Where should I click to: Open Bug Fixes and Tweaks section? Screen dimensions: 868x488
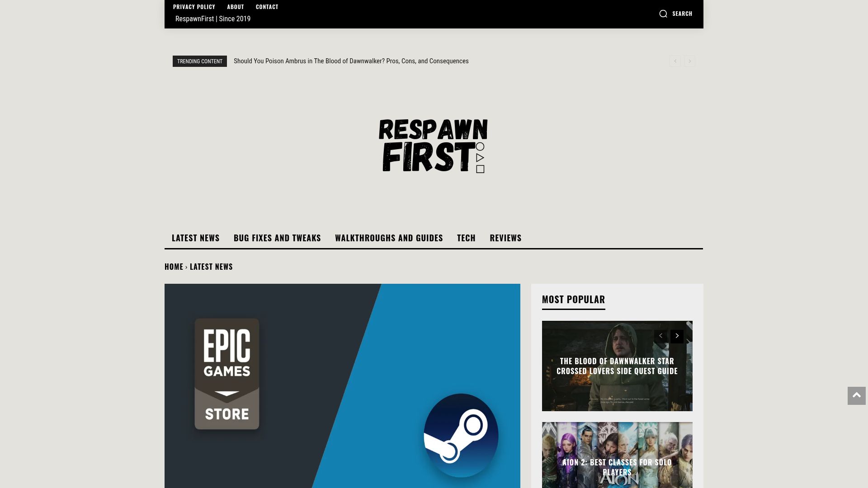pyautogui.click(x=277, y=238)
